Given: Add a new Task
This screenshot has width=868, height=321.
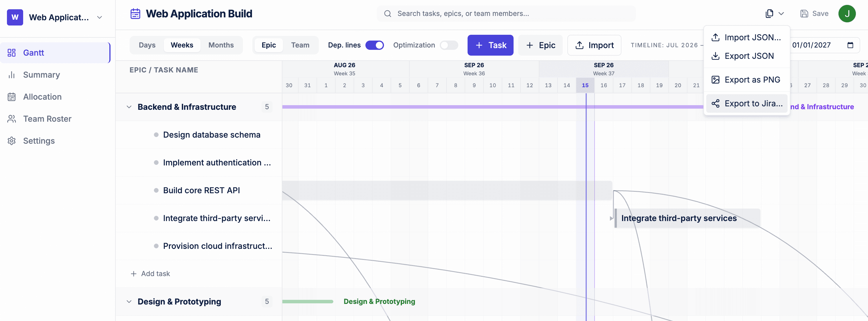Looking at the screenshot, I should point(490,45).
